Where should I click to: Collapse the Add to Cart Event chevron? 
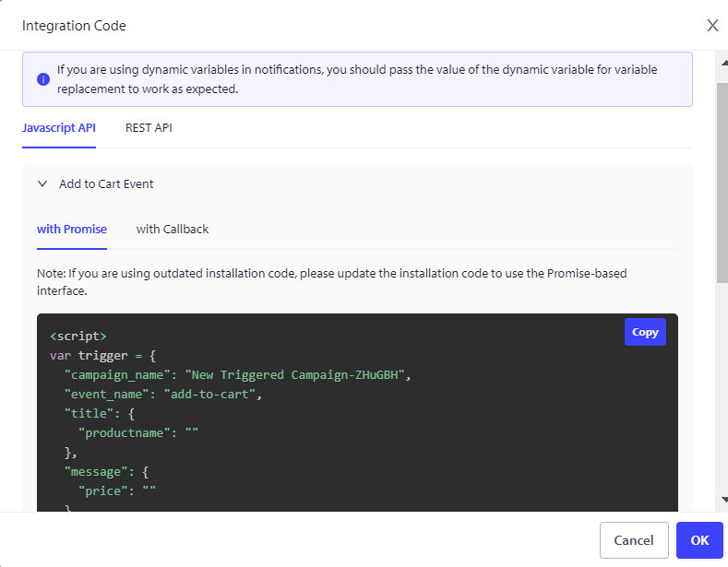[x=42, y=183]
